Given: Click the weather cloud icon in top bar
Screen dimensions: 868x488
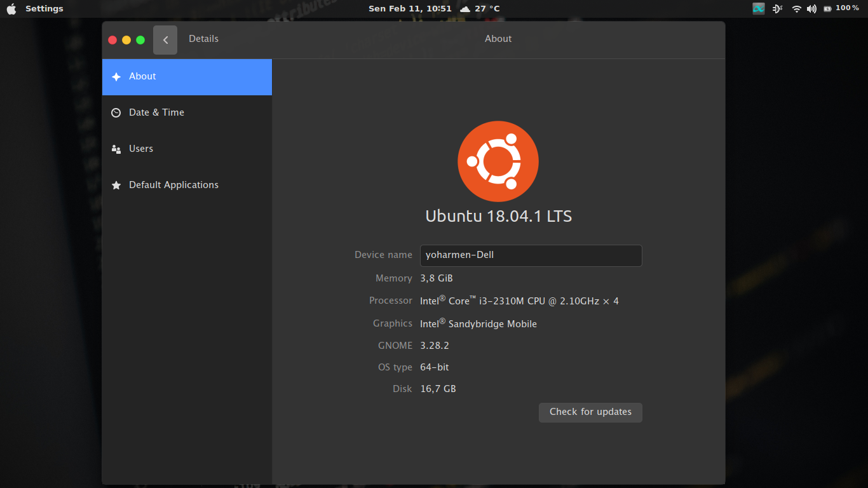Looking at the screenshot, I should pyautogui.click(x=465, y=9).
